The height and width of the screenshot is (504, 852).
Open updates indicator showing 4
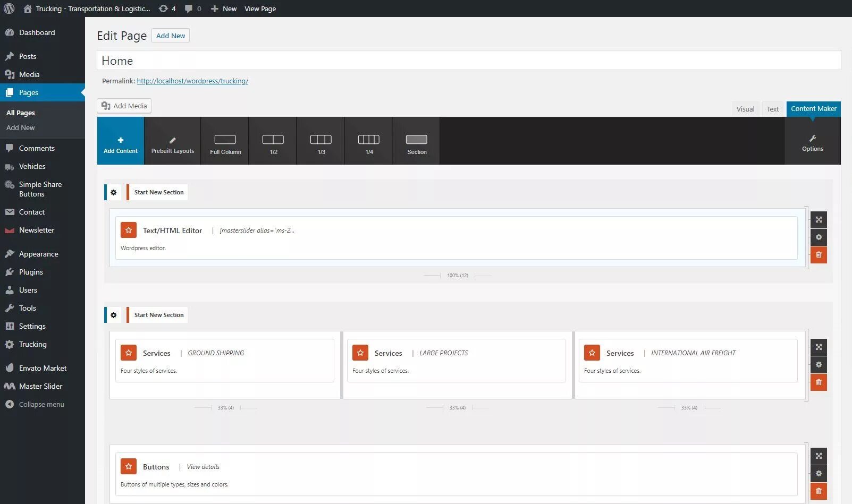167,8
